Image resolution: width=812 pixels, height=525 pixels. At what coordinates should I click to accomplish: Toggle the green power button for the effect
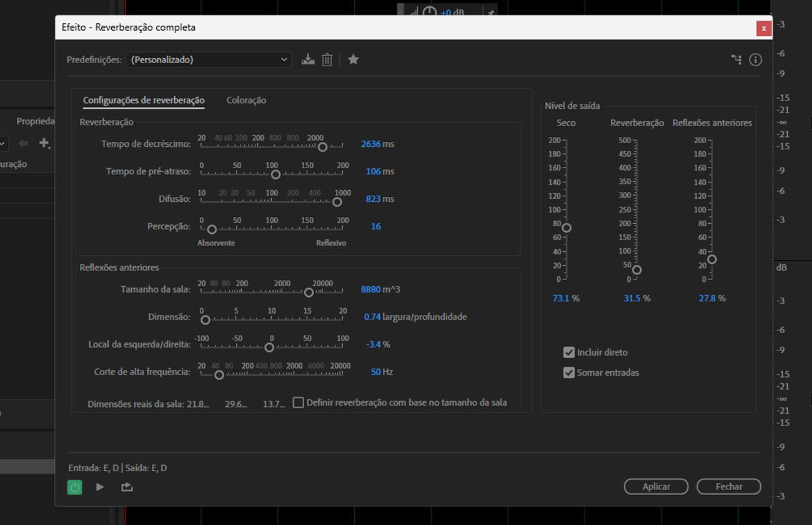pyautogui.click(x=74, y=486)
